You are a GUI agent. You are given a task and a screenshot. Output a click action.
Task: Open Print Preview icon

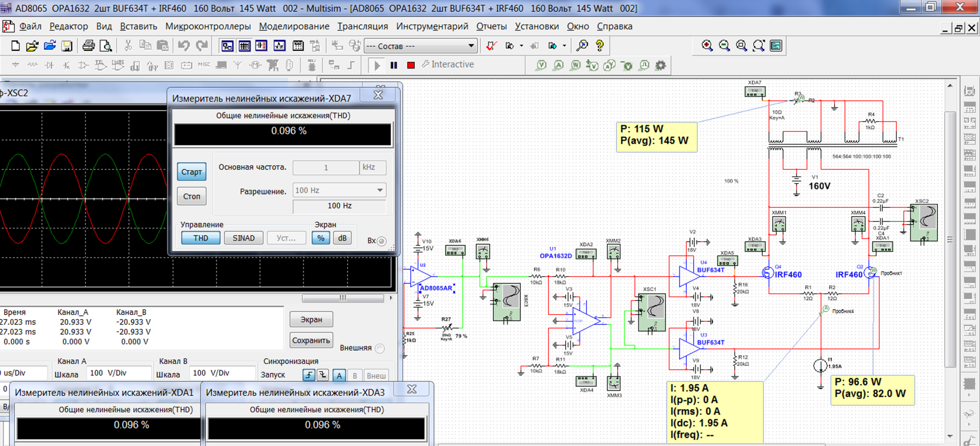tap(106, 46)
